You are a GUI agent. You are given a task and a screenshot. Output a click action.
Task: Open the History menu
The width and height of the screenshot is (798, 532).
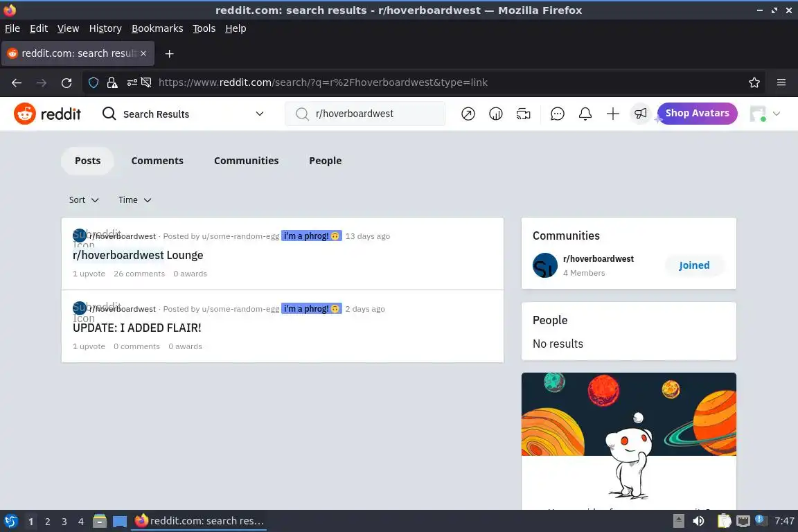point(105,28)
